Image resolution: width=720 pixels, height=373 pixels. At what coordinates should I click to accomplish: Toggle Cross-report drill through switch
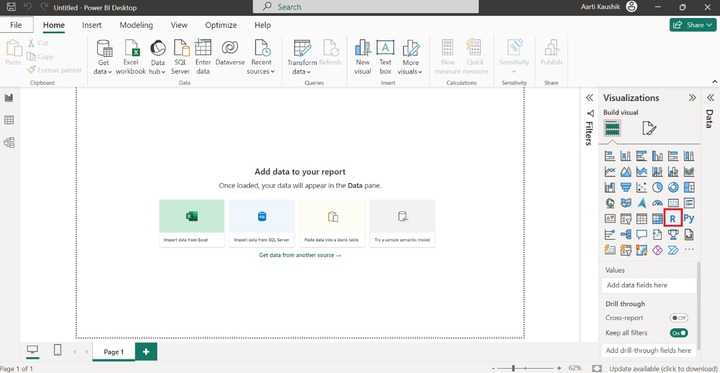679,318
